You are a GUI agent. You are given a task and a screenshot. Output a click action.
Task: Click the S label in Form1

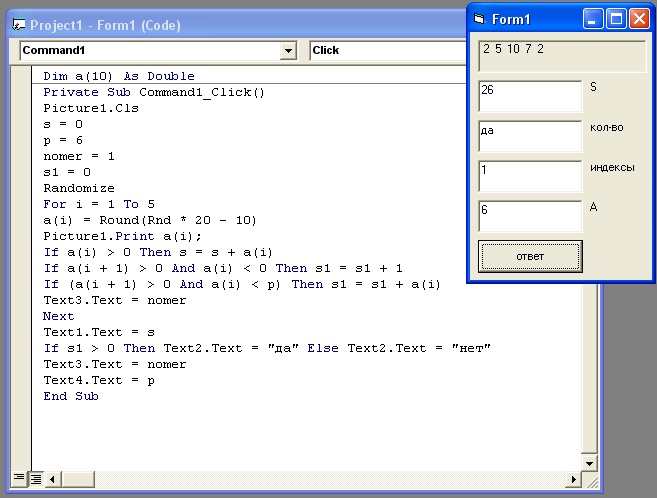(593, 87)
